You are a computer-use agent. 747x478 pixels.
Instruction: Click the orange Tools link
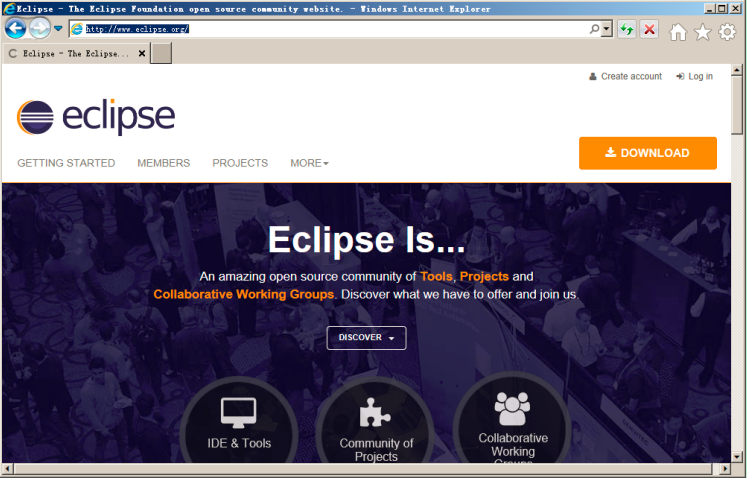pyautogui.click(x=436, y=276)
